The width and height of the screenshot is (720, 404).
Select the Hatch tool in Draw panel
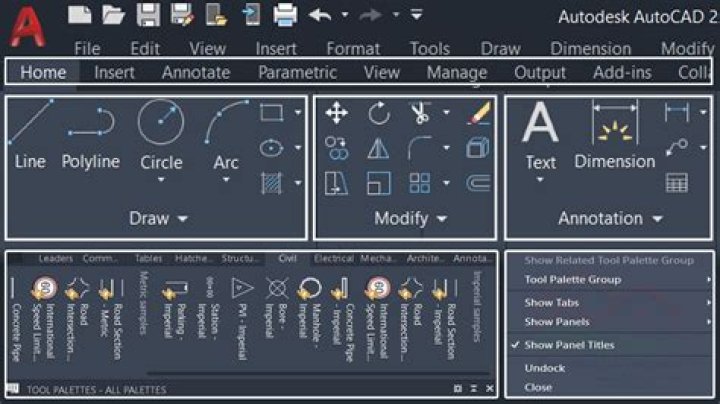click(x=271, y=183)
